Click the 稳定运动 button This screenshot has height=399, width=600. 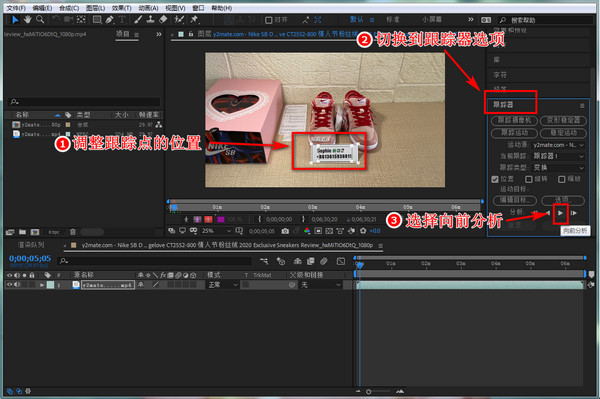click(x=563, y=133)
